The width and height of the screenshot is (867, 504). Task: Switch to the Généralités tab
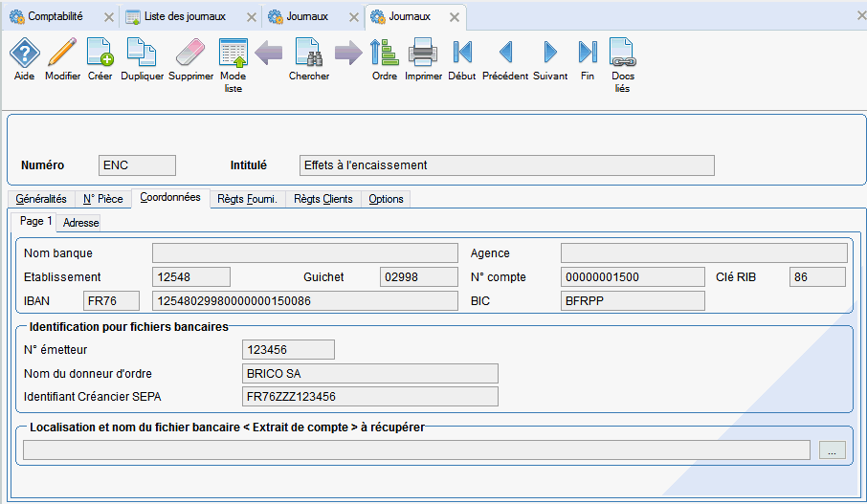coord(41,199)
